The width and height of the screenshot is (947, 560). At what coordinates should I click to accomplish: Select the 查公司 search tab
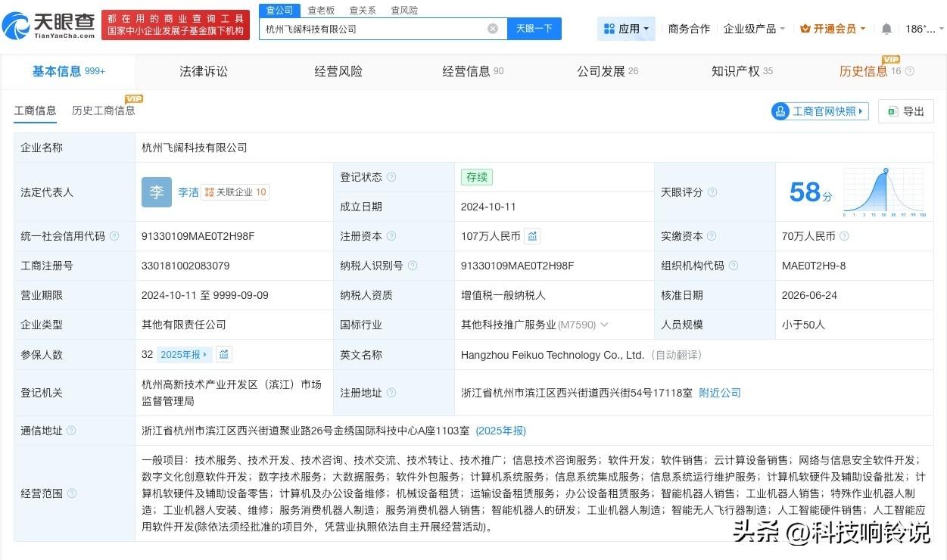pyautogui.click(x=279, y=11)
